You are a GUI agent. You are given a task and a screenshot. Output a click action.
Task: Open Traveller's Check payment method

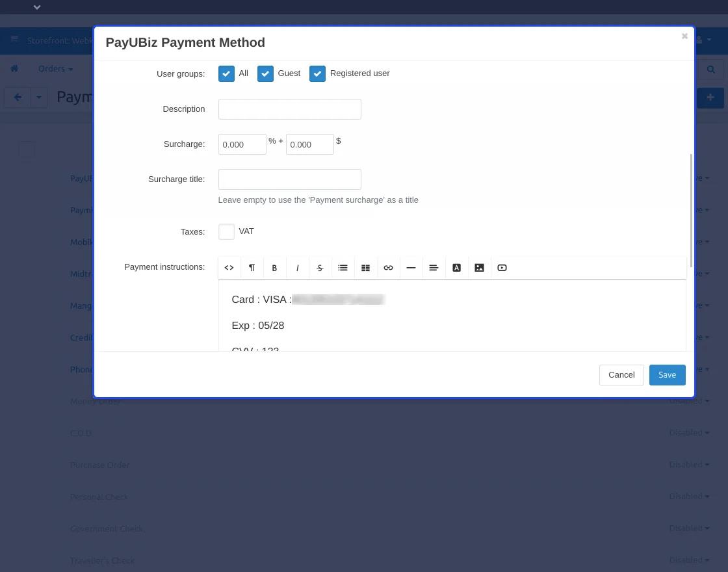[102, 561]
